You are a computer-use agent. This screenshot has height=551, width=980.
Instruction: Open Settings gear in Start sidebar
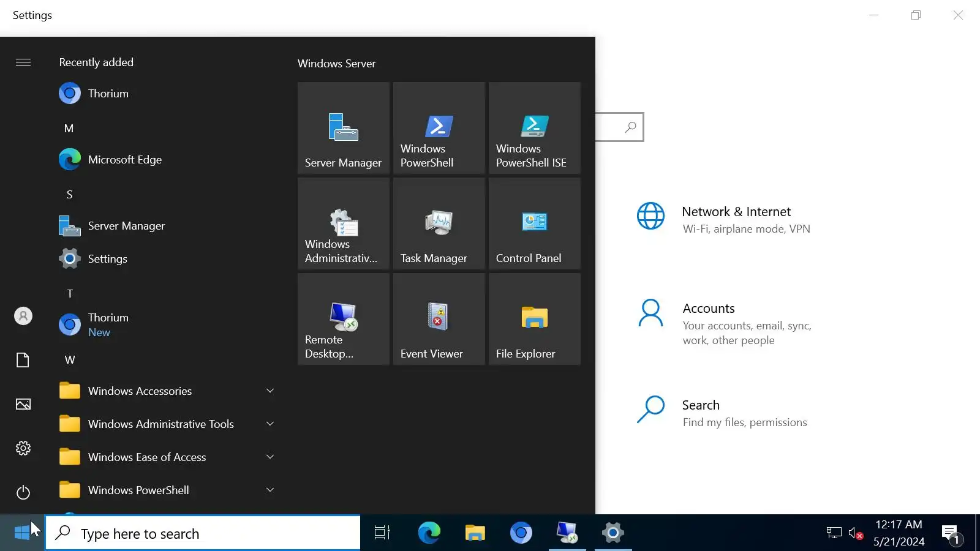pos(23,448)
